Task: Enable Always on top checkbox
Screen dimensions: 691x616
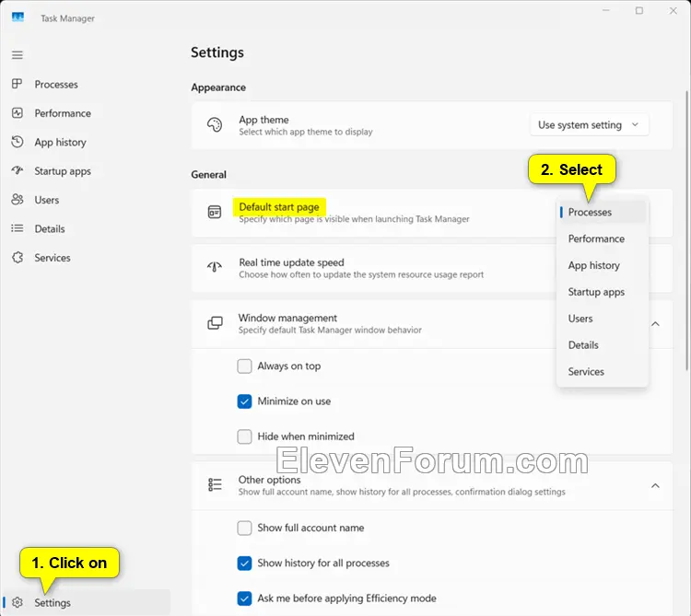Action: 244,366
